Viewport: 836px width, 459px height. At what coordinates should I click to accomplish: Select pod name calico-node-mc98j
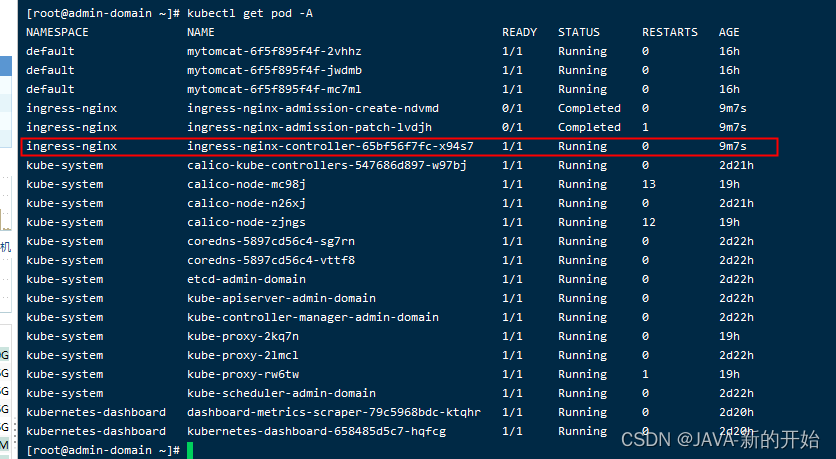click(x=246, y=184)
